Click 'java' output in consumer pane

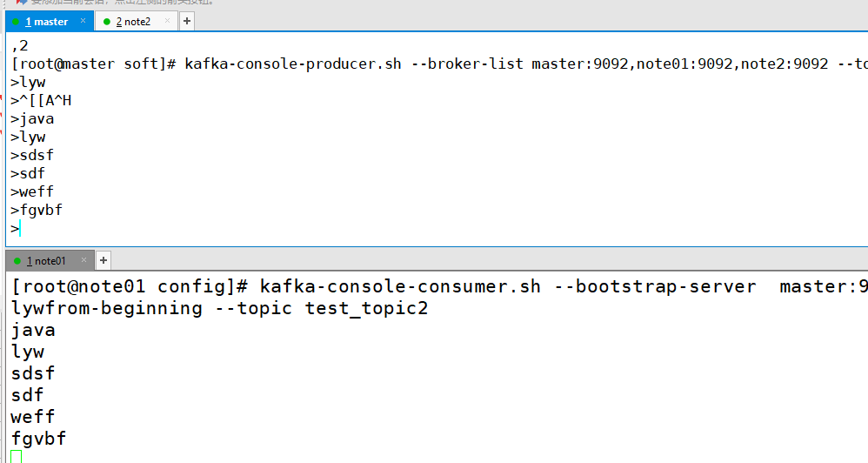33,330
